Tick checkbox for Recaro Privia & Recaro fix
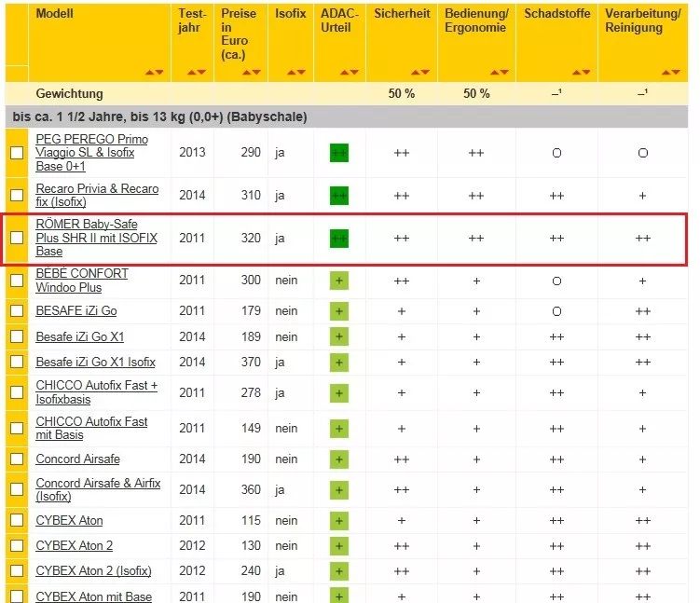The image size is (700, 603). 17,195
